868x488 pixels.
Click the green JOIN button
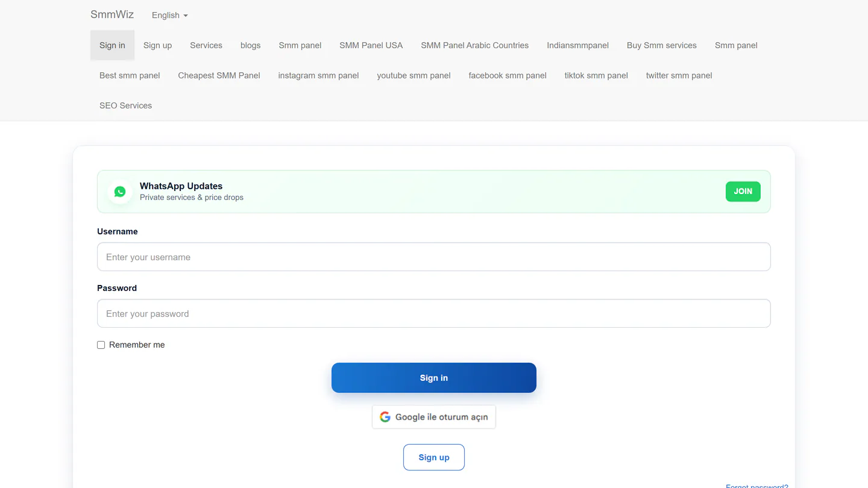pyautogui.click(x=743, y=192)
